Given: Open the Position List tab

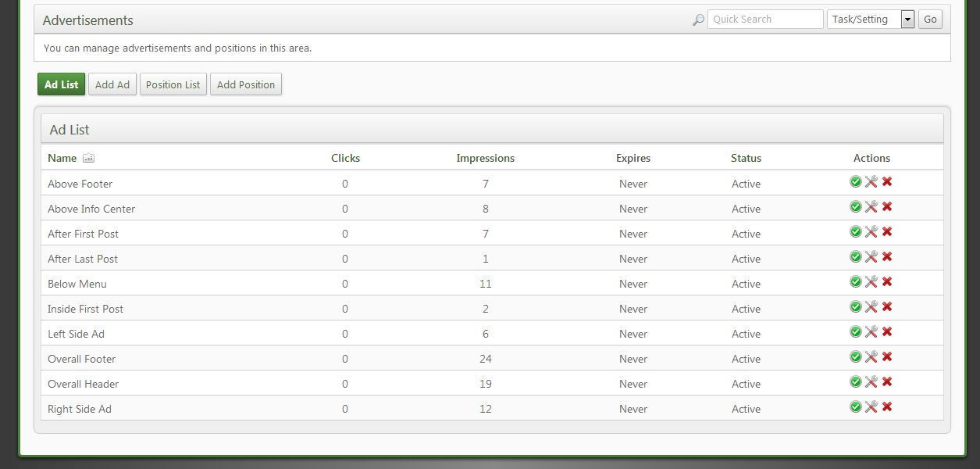Looking at the screenshot, I should click(173, 84).
